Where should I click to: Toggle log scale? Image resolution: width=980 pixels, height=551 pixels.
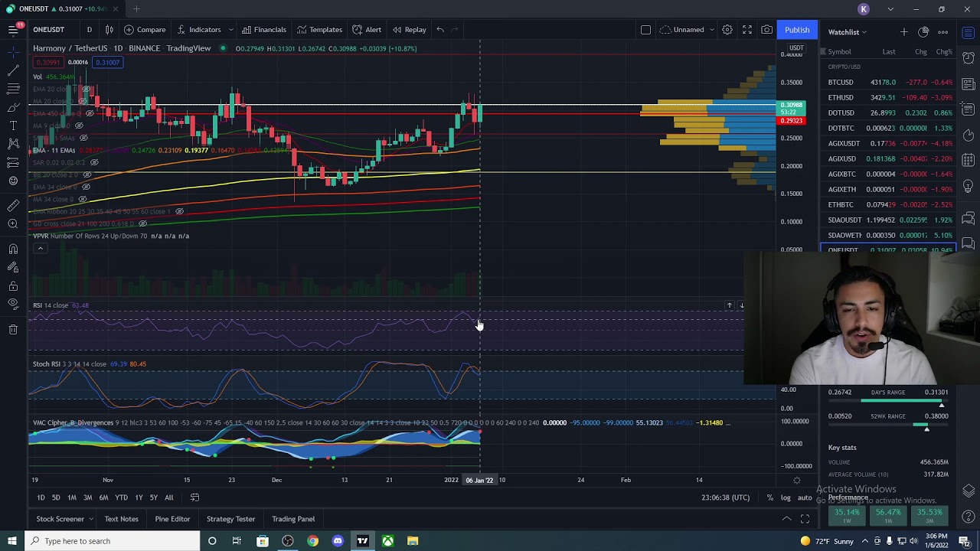pyautogui.click(x=786, y=497)
